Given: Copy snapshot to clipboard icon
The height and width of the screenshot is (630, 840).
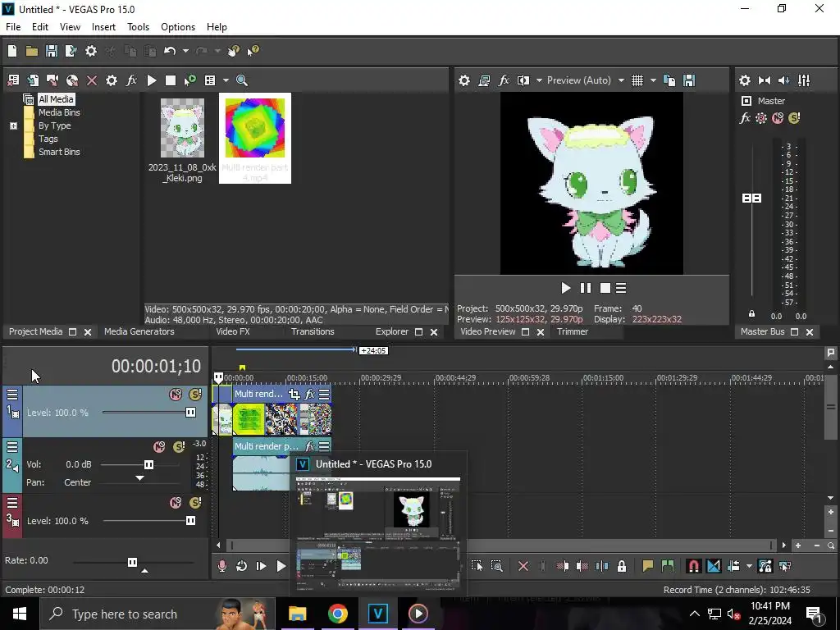Looking at the screenshot, I should coord(669,80).
